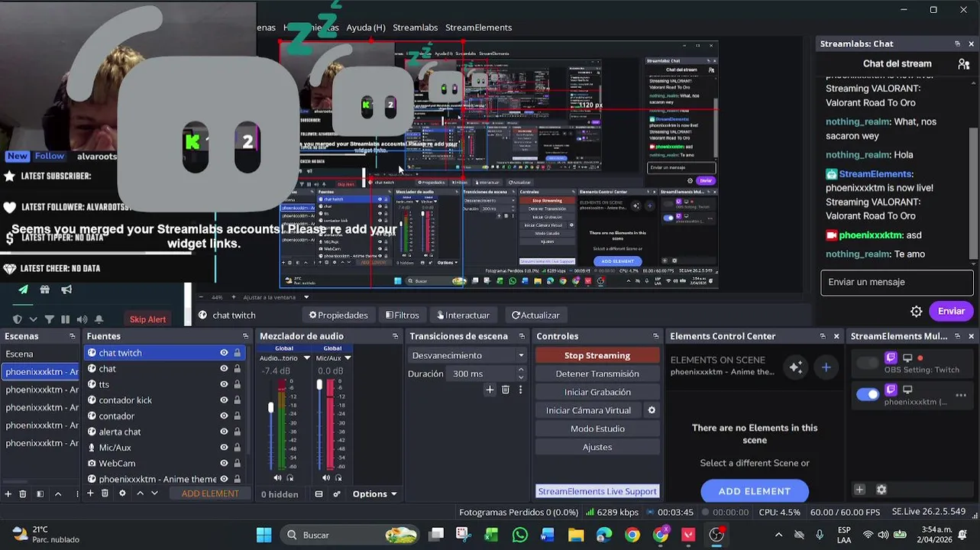This screenshot has width=980, height=550.
Task: Open chat users list icon
Action: pos(963,64)
